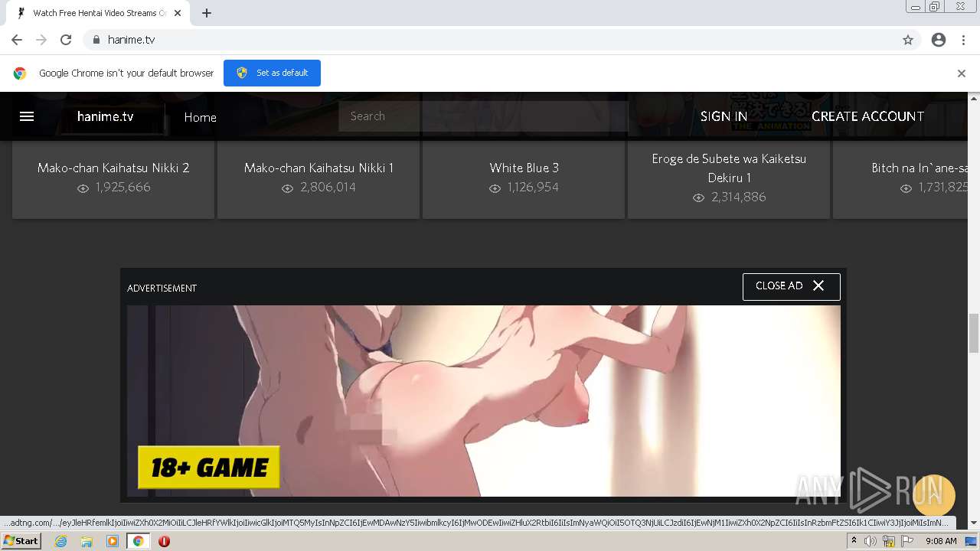Viewport: 980px width, 551px height.
Task: Click the taskbar clock showing 9:08 AM
Action: [x=941, y=541]
